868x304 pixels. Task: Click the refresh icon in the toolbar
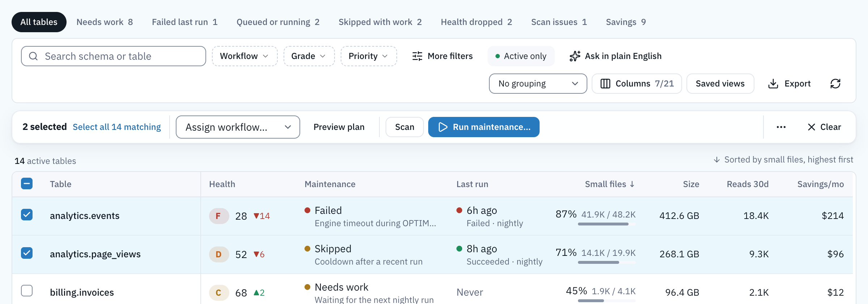point(835,84)
